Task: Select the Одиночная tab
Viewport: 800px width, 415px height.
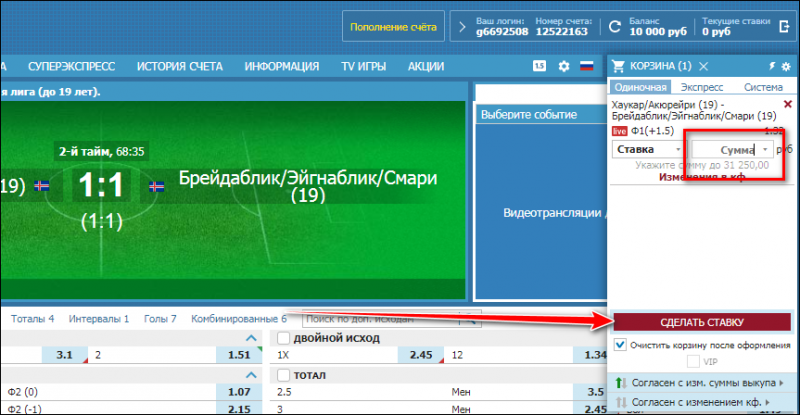Action: [x=640, y=87]
